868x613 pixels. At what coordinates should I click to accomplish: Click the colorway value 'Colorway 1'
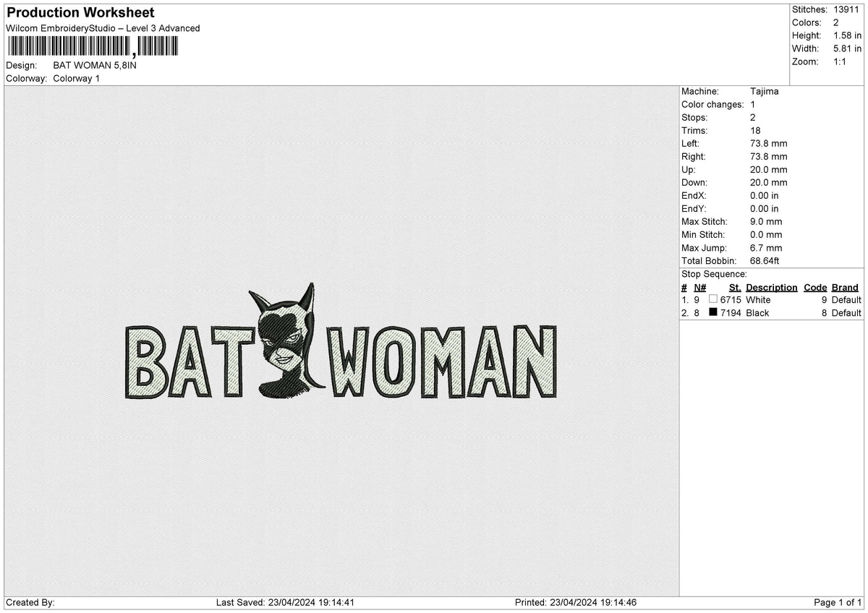tap(77, 78)
